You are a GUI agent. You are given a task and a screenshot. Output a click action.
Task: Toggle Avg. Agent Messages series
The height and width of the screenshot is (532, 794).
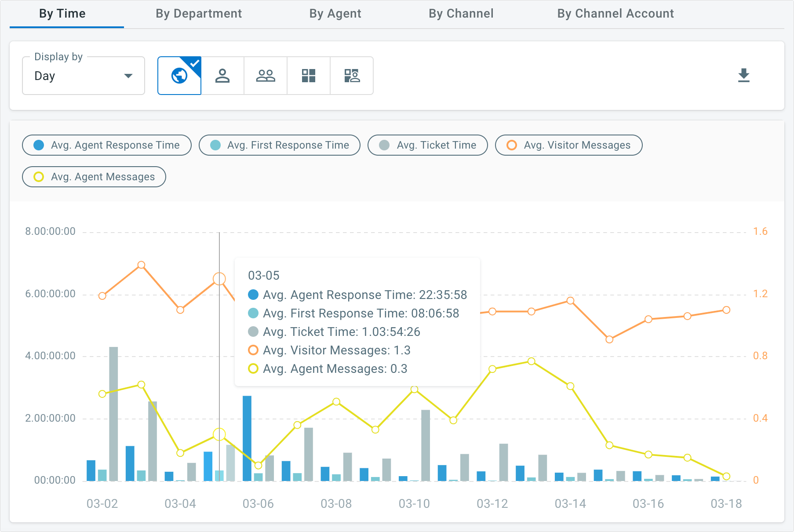[x=94, y=177]
